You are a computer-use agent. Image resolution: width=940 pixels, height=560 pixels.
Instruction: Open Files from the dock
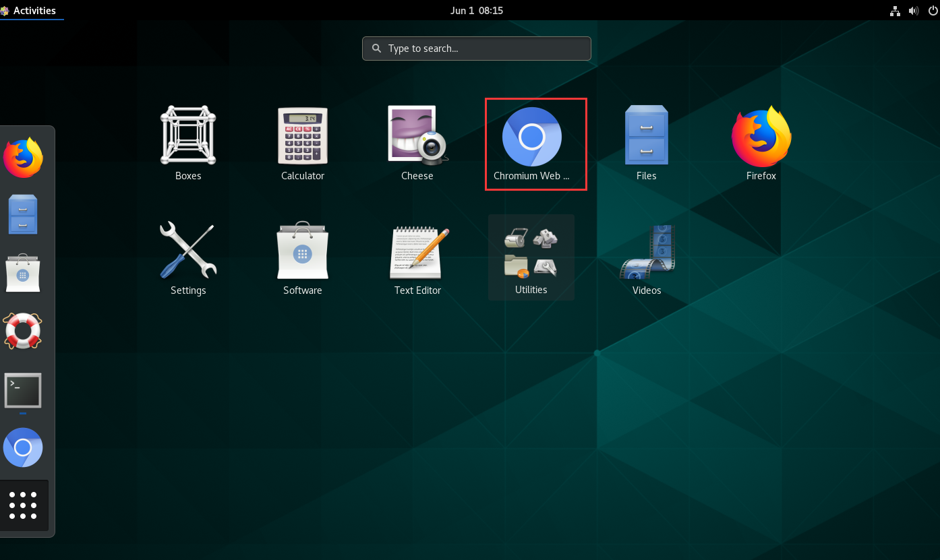(23, 214)
